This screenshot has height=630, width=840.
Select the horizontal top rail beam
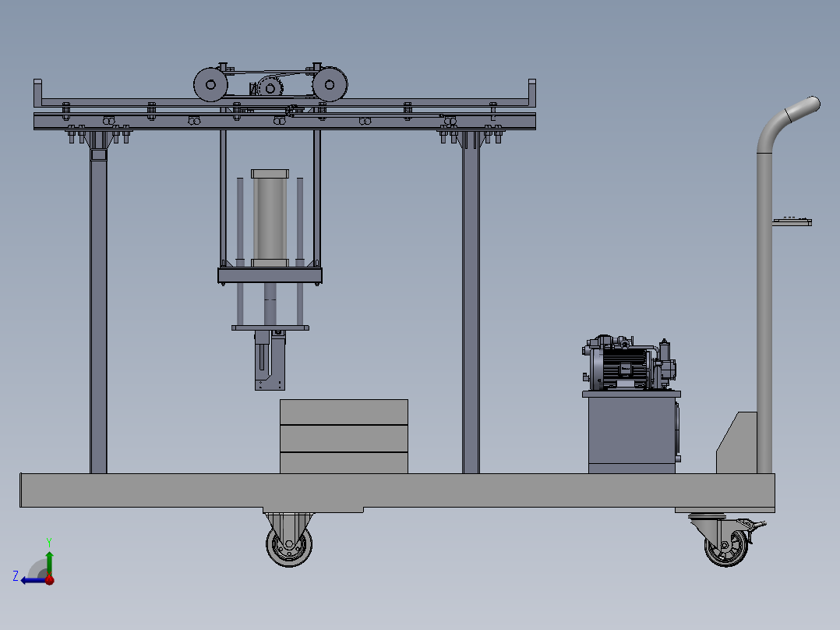pyautogui.click(x=284, y=122)
